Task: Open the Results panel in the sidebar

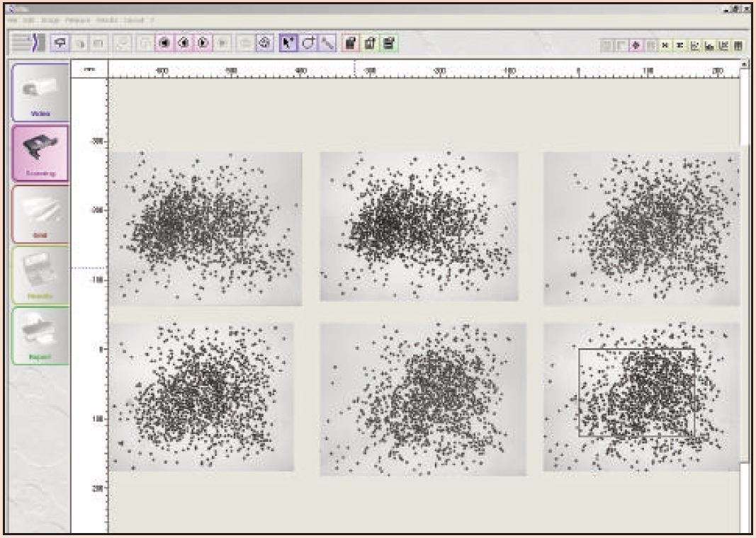Action: pos(40,275)
